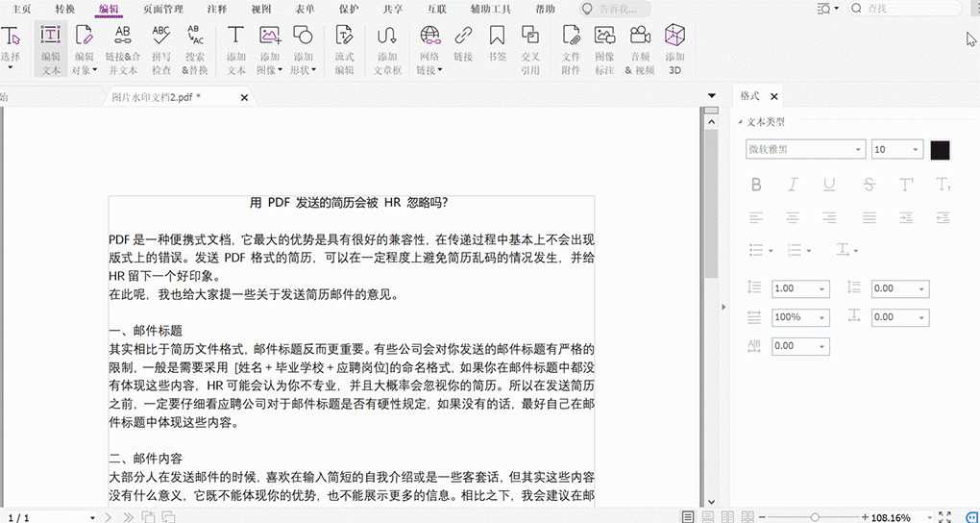980x523 pixels.
Task: Choose the 添加文本 add text tool
Action: pos(235,49)
